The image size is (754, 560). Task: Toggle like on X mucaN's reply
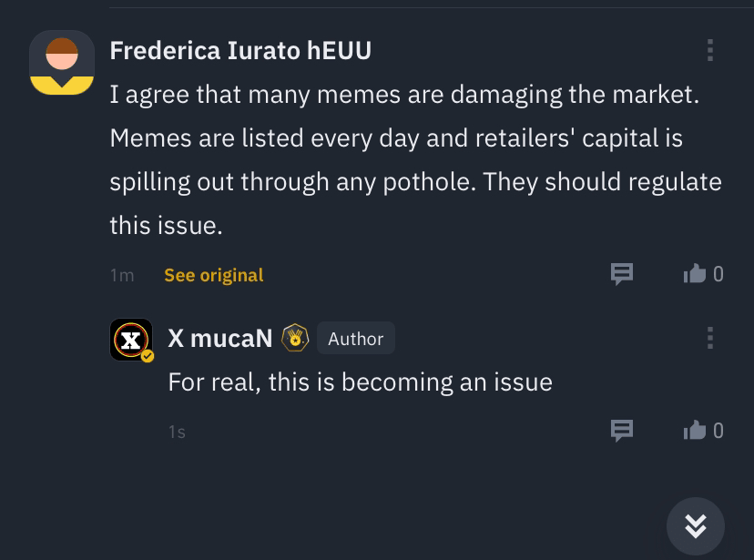point(695,430)
